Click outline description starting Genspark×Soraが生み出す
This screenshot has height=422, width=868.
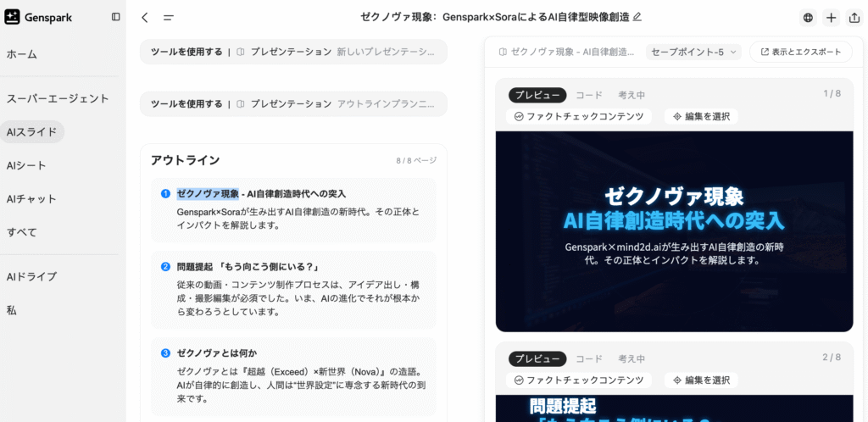(298, 219)
